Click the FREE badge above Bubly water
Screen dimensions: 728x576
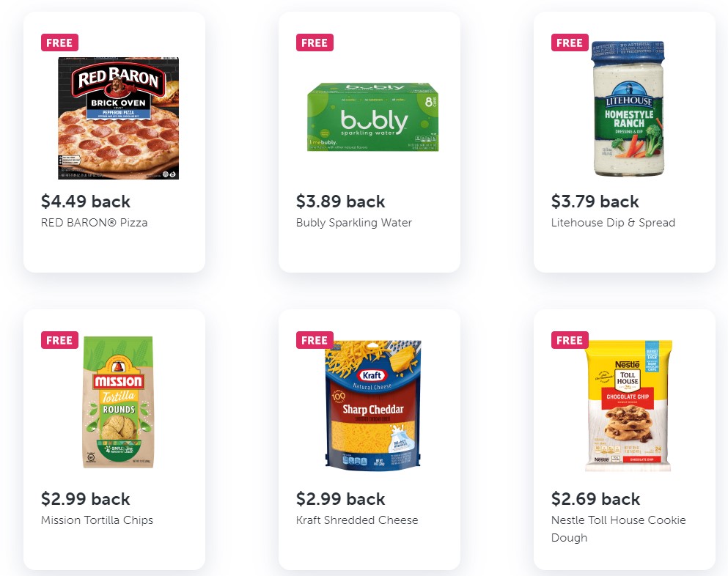[x=315, y=43]
